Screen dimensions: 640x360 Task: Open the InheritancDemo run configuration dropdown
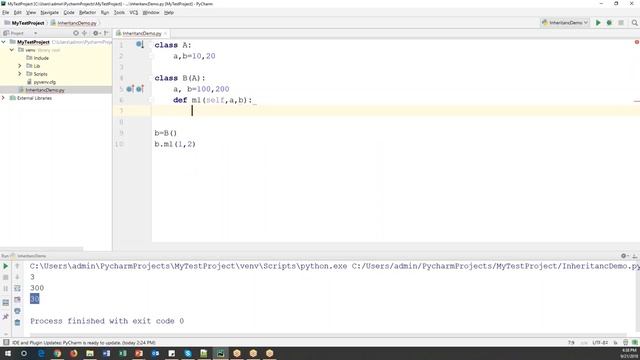point(565,23)
